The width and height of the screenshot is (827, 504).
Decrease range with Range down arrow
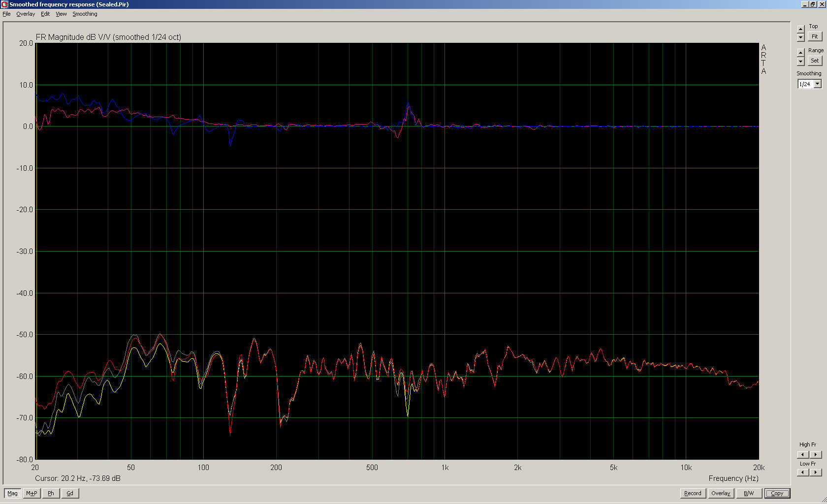point(801,61)
